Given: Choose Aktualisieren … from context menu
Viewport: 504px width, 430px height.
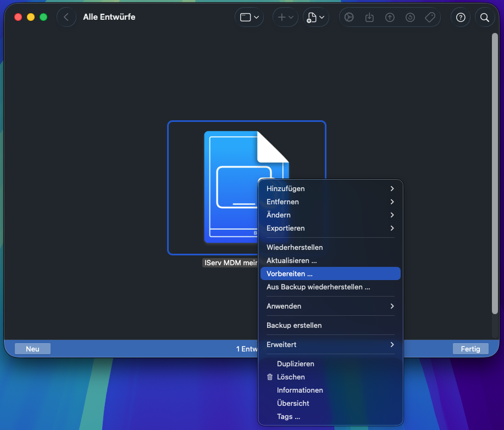Looking at the screenshot, I should pyautogui.click(x=330, y=260).
